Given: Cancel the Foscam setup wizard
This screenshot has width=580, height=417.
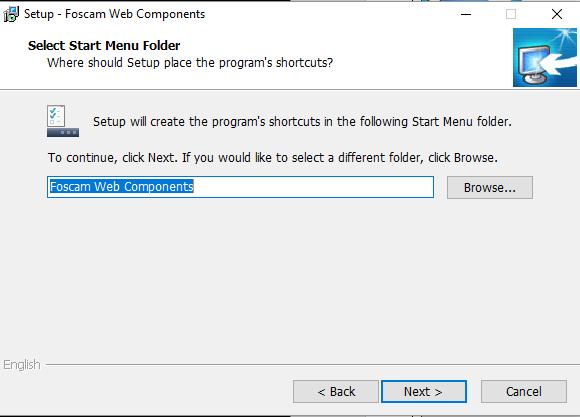Looking at the screenshot, I should tap(524, 391).
